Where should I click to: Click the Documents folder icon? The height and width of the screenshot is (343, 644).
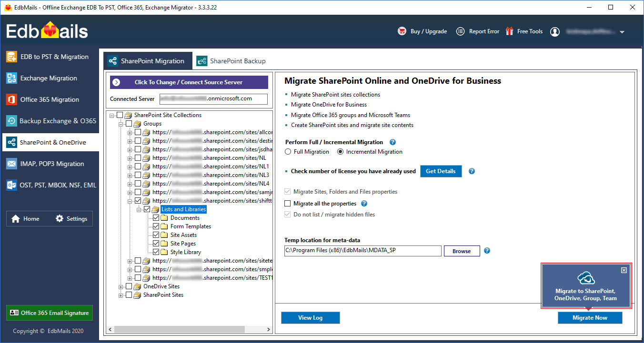tap(165, 218)
